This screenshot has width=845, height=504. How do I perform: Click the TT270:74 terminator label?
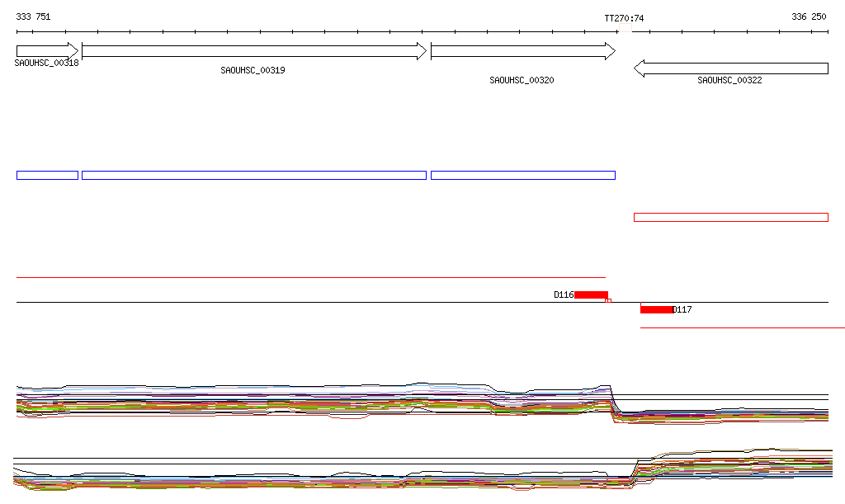point(624,18)
